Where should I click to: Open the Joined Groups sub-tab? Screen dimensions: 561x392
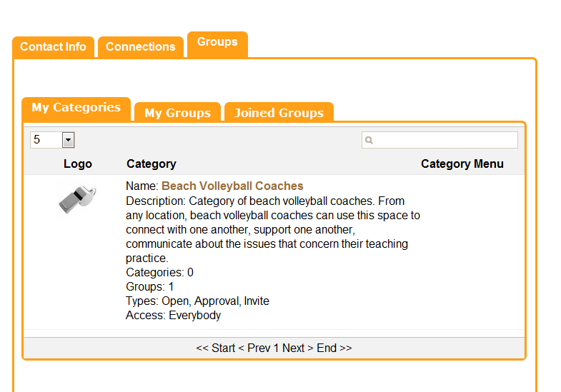click(x=279, y=111)
